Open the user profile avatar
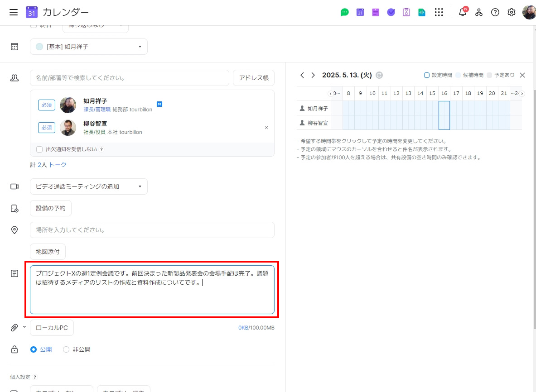Screen dimensions: 536x392 tap(529, 12)
